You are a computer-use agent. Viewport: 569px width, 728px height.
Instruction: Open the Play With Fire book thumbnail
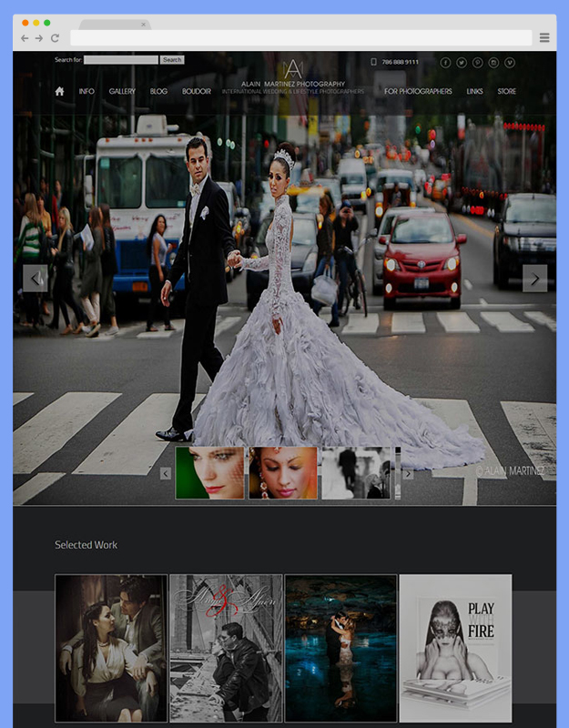point(455,647)
